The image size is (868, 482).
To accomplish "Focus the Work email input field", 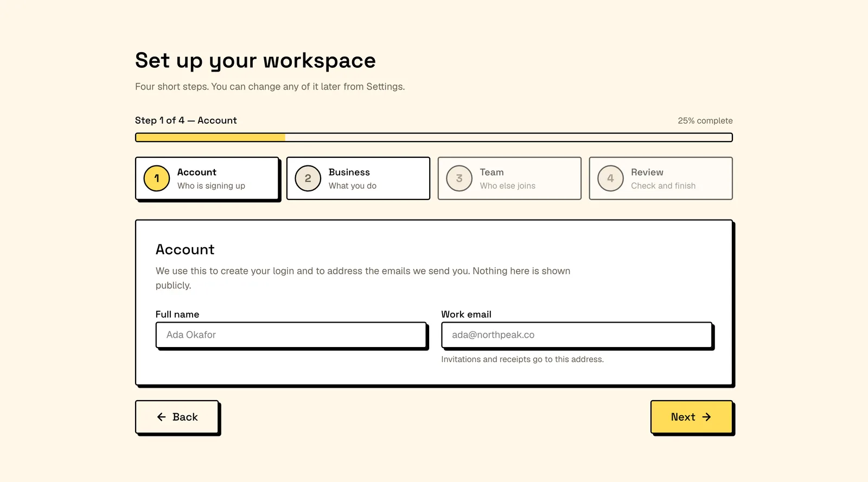I will pyautogui.click(x=577, y=335).
